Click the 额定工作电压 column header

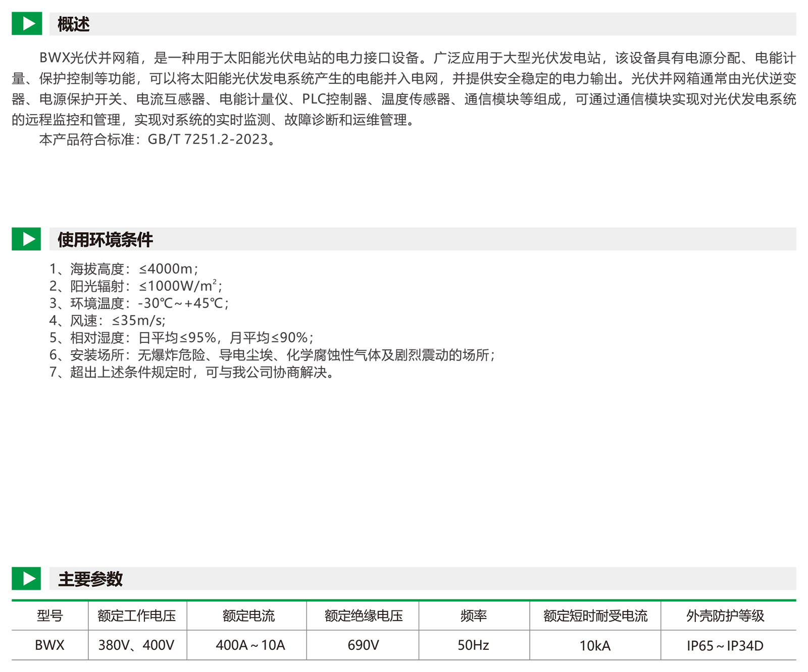tap(137, 615)
